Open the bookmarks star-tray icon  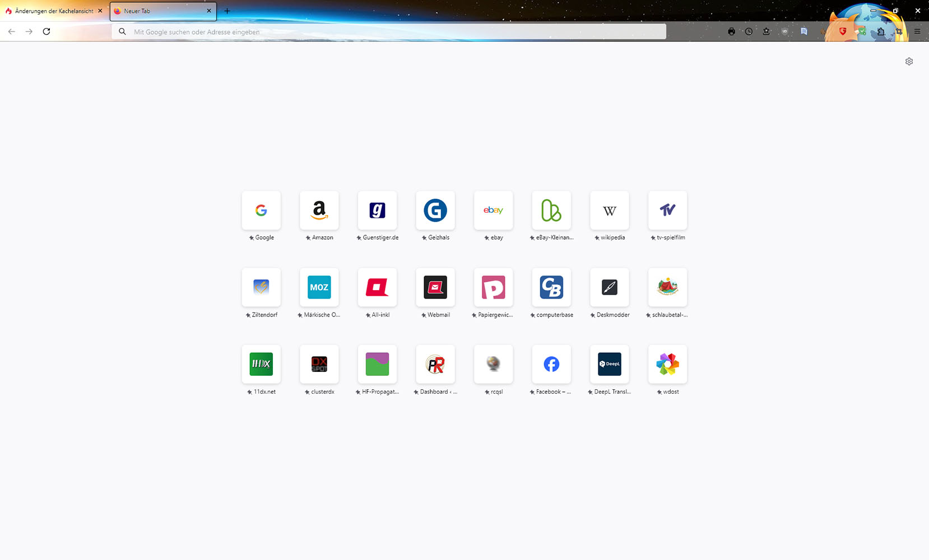point(766,31)
